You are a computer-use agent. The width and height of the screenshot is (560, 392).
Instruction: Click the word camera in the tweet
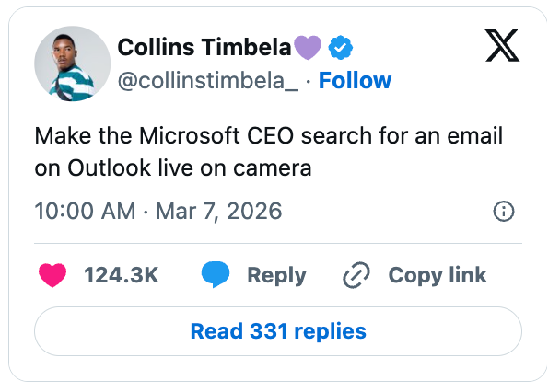click(x=276, y=169)
